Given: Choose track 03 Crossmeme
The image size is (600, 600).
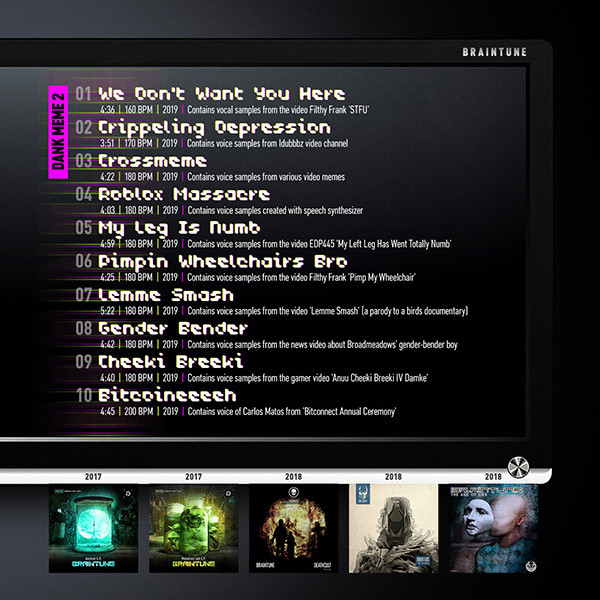Looking at the screenshot, I should (x=153, y=161).
